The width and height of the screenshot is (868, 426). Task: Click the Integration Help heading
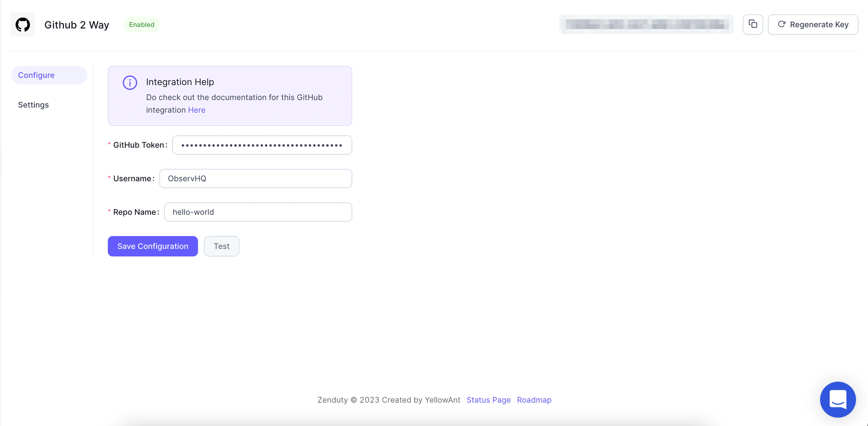click(x=180, y=82)
